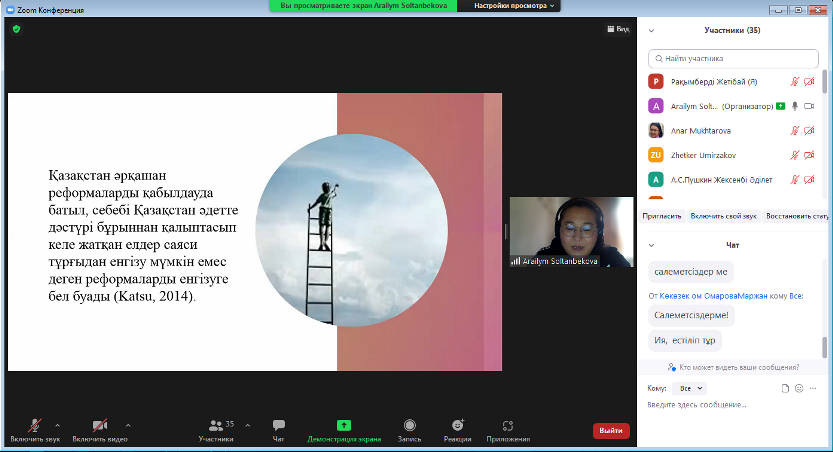Open the emoji picker in chat
This screenshot has height=452, width=833.
click(799, 388)
